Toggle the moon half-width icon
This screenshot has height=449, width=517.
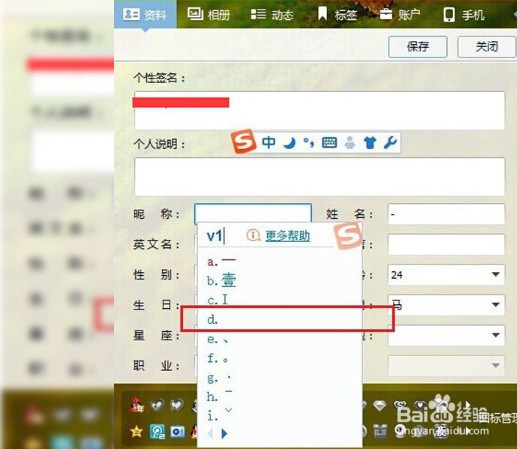(289, 143)
